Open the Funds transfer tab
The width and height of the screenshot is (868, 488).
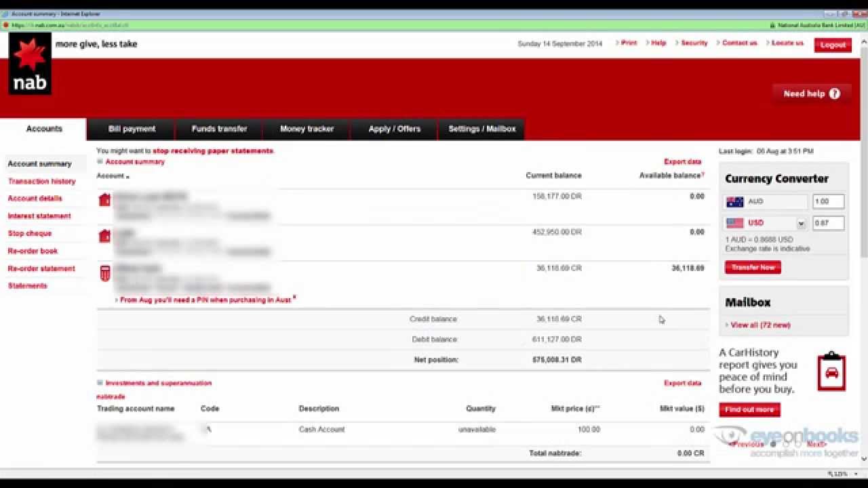(219, 129)
